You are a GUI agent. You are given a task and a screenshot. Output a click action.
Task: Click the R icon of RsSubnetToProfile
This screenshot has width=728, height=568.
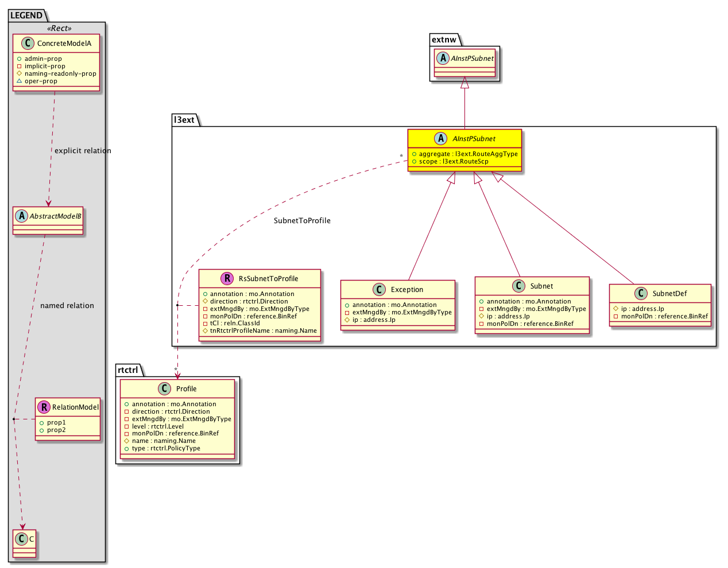coord(227,278)
